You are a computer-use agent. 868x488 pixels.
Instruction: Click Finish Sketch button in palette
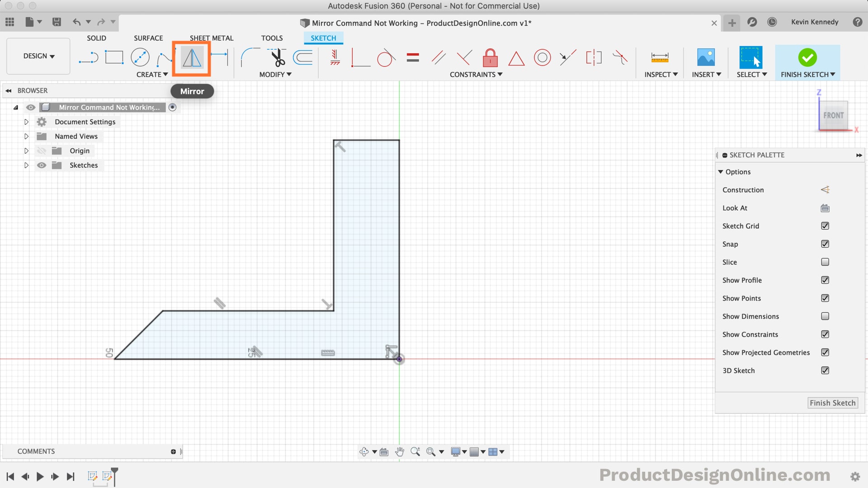(833, 403)
